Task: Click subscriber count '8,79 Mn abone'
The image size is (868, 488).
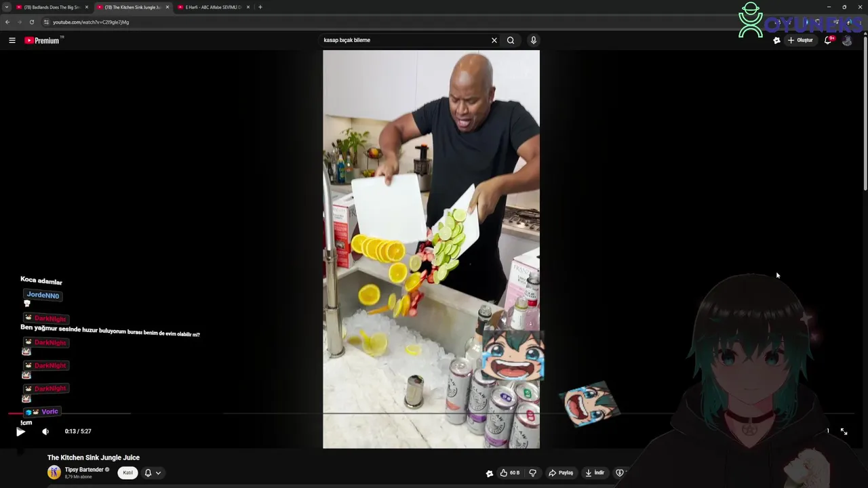Action: (78, 477)
